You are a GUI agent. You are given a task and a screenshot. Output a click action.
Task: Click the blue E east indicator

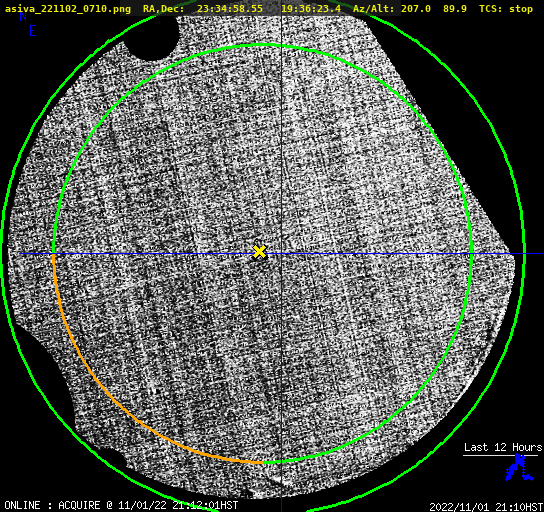(33, 31)
